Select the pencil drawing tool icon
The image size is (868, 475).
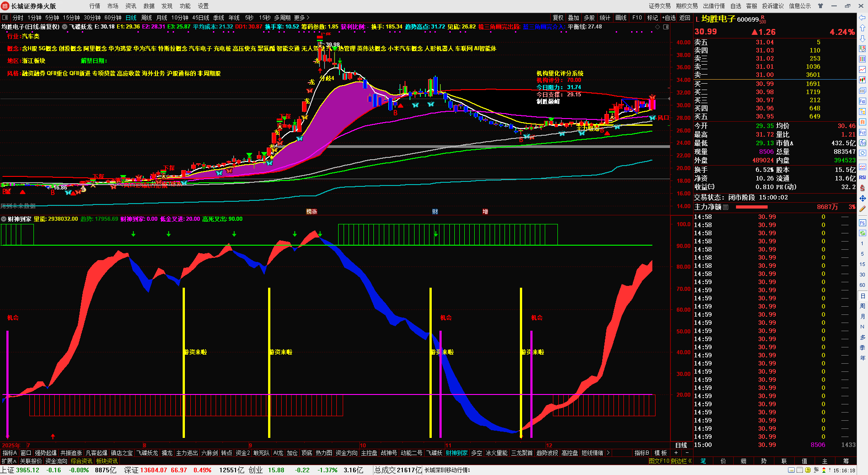[x=863, y=209]
